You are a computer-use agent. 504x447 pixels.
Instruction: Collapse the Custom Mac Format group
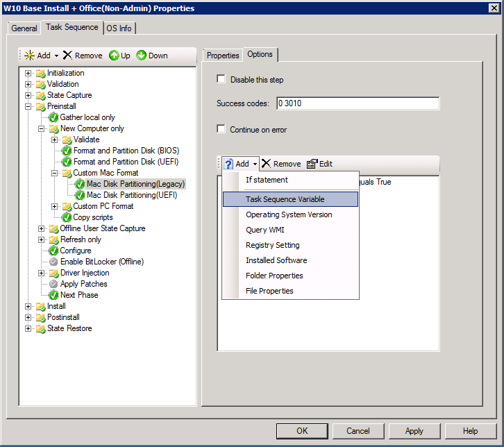pos(54,174)
